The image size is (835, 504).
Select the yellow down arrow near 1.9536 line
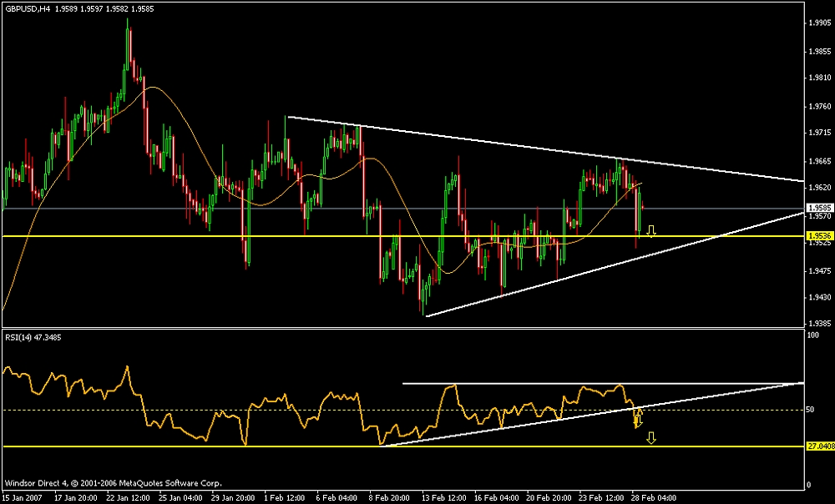pyautogui.click(x=650, y=231)
